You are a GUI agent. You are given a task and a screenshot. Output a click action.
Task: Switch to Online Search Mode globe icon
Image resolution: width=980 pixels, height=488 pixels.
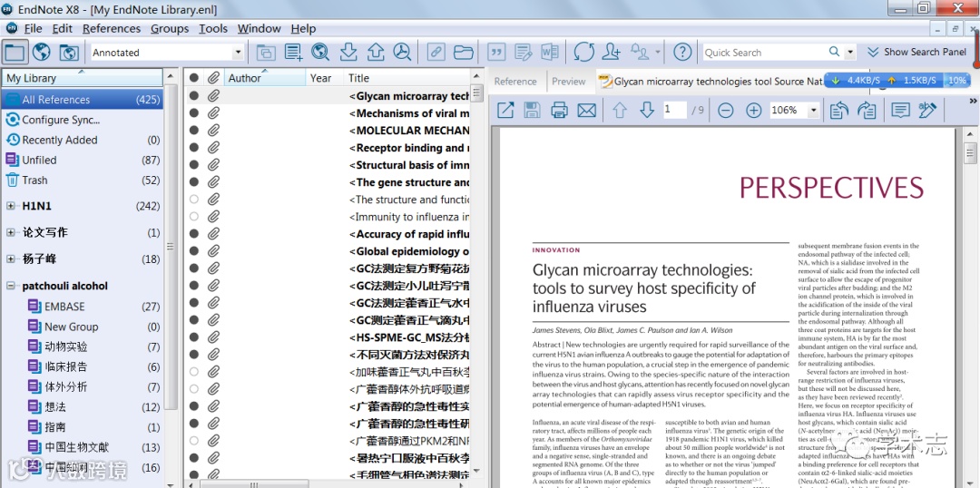click(x=41, y=53)
